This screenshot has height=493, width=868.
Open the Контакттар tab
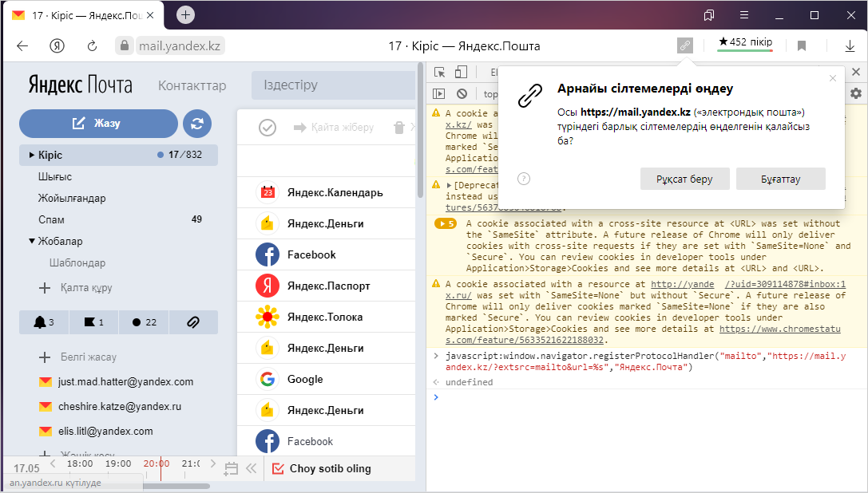(192, 85)
